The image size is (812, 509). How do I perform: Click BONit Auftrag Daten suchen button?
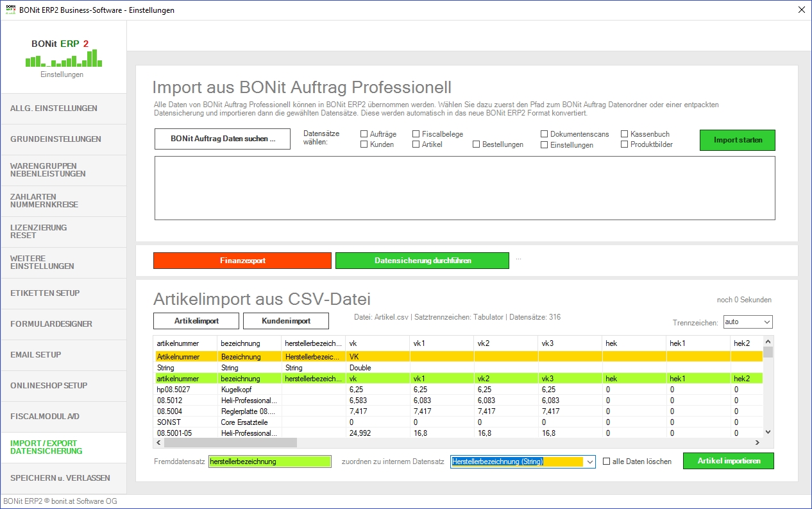(223, 139)
